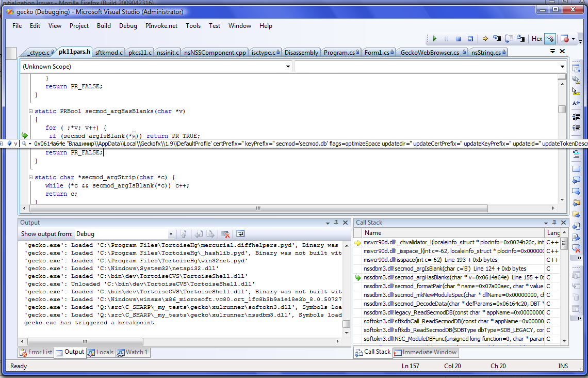Click the Step Out icon
588x378 pixels.
tap(521, 38)
